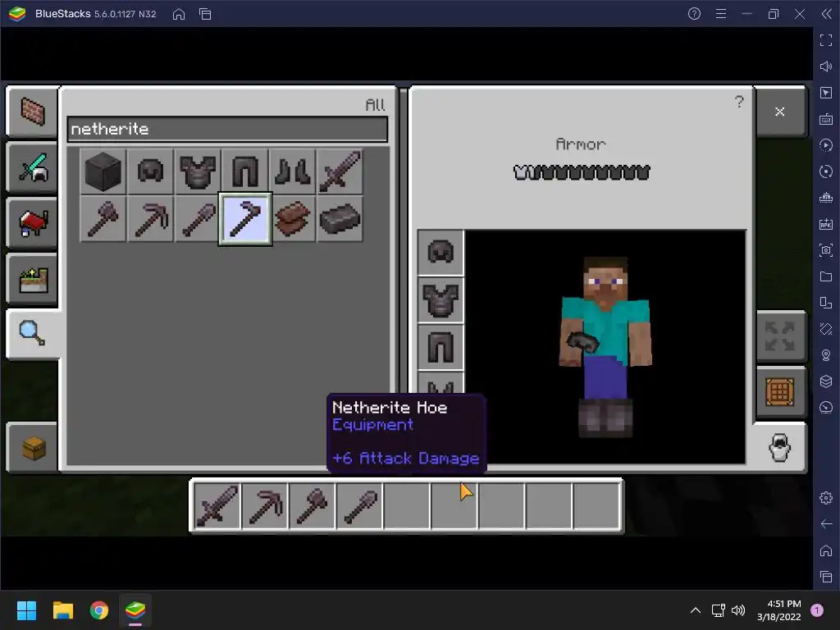The image size is (840, 630).
Task: Close the inventory with the X button
Action: click(780, 112)
